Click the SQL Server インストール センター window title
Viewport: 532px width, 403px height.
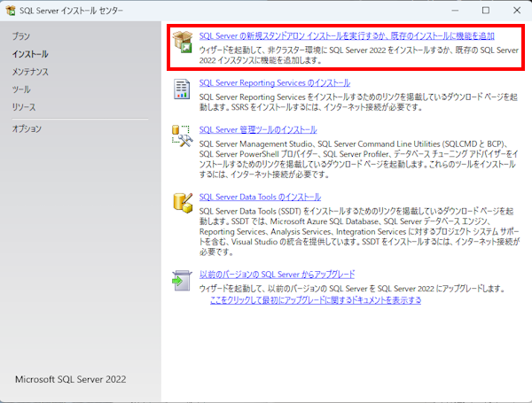click(x=71, y=11)
